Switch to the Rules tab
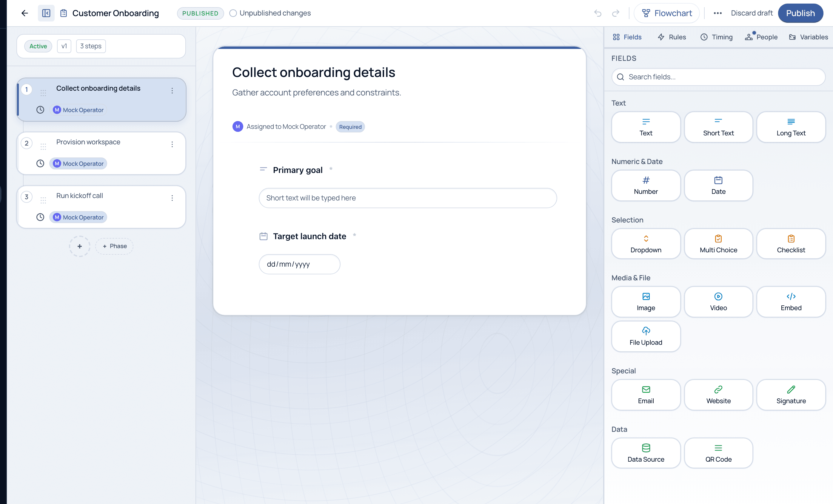The image size is (833, 504). [x=672, y=37]
